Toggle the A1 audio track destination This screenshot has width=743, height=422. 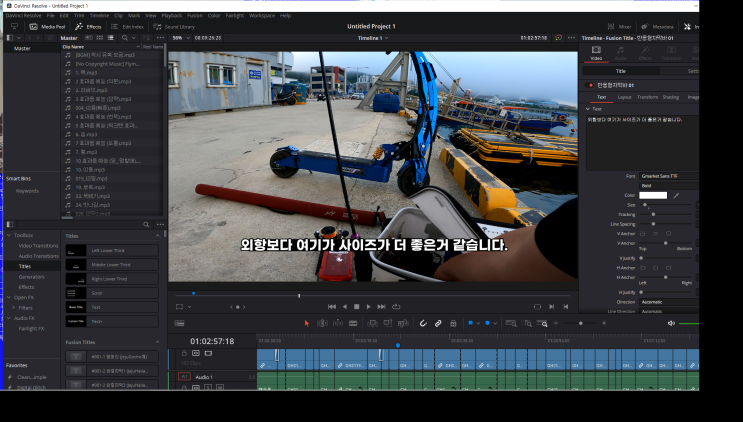pos(184,377)
